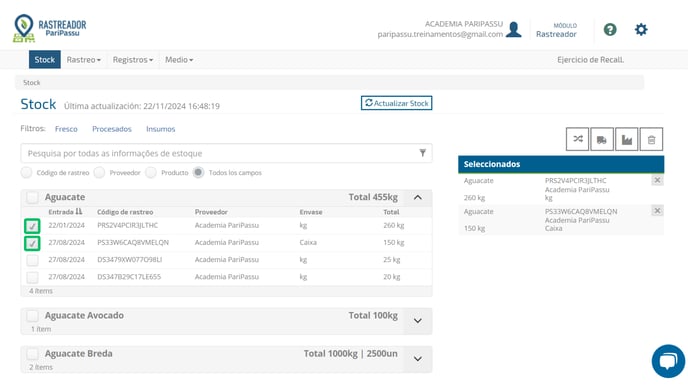Click the truck shipment icon
The height and width of the screenshot is (387, 688).
pos(602,139)
